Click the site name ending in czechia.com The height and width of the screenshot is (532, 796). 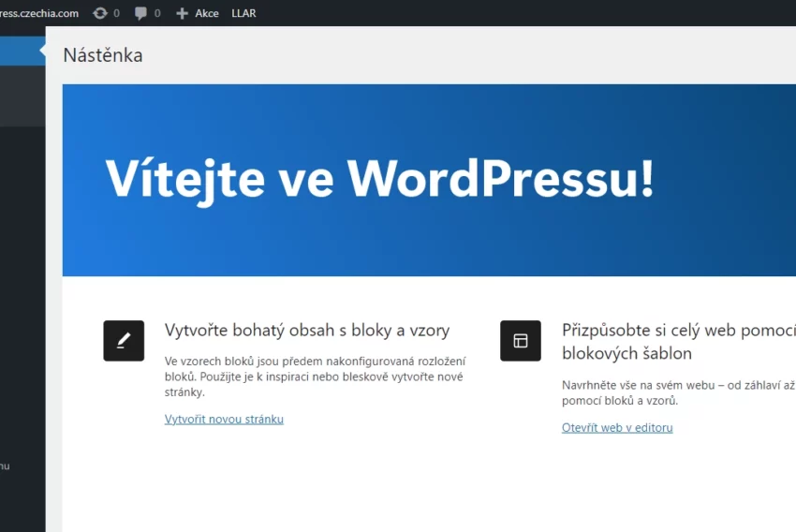point(39,13)
